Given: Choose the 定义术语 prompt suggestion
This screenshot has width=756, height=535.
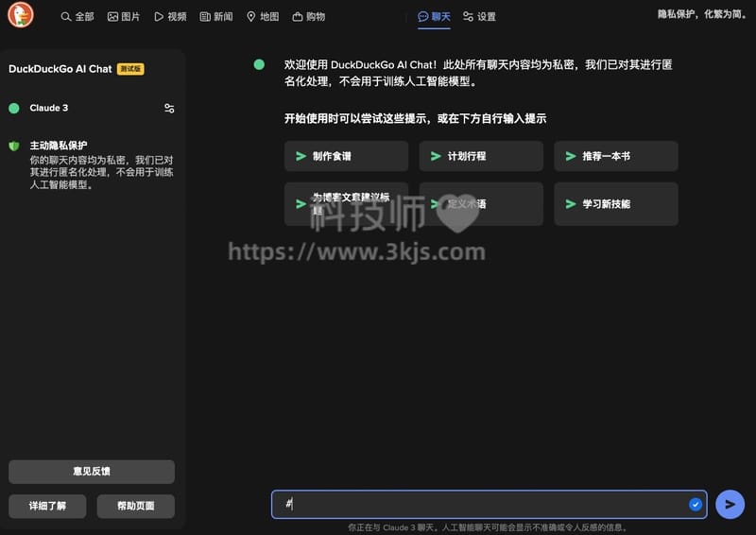Looking at the screenshot, I should click(481, 204).
